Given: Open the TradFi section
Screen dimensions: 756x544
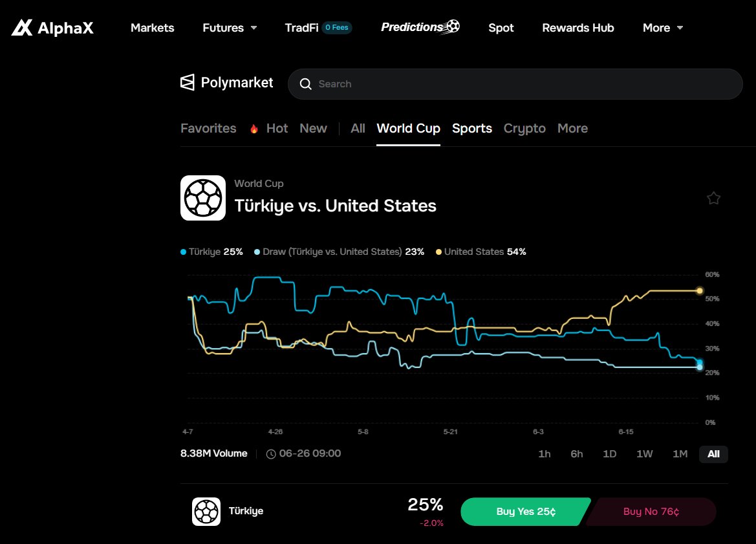Looking at the screenshot, I should pyautogui.click(x=301, y=27).
